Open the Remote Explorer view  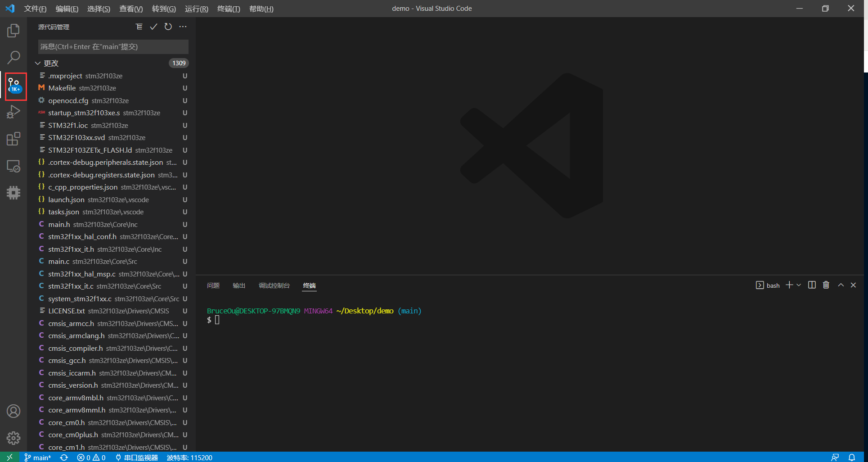point(13,166)
